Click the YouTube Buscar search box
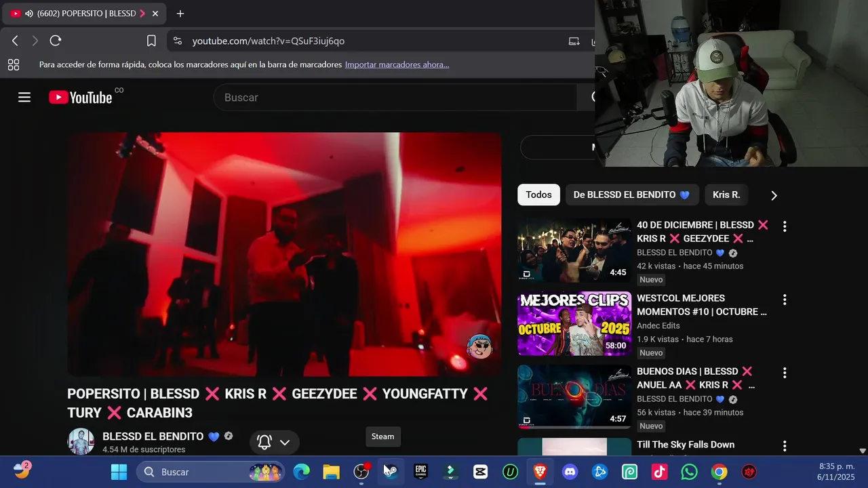868x488 pixels. [395, 98]
